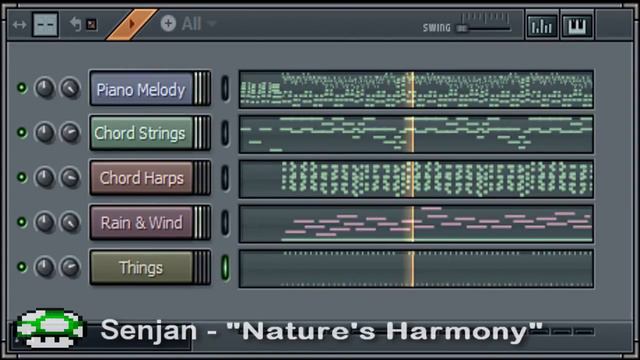Viewport: 640px width, 360px height.
Task: Mute the Chord Strings channel with its green LED
Action: click(x=22, y=133)
